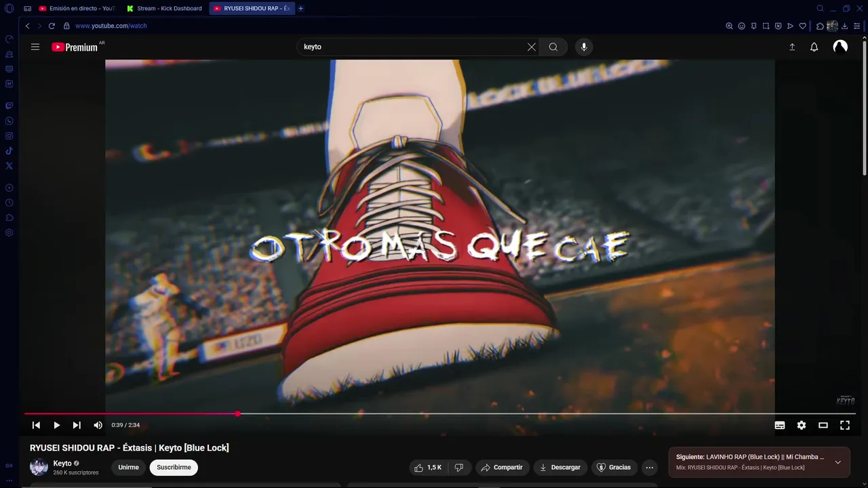Open sidebar Settings gear icon
868x488 pixels.
coord(9,232)
